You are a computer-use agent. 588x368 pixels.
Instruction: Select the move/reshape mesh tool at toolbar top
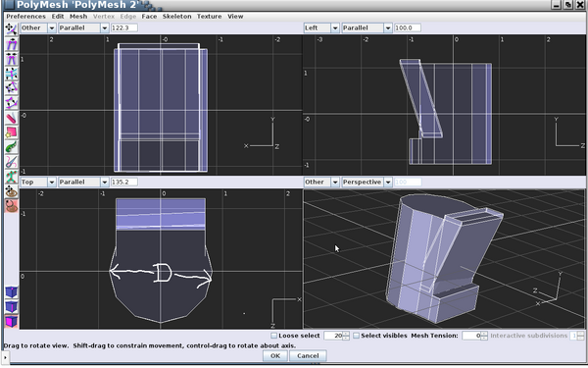11,28
